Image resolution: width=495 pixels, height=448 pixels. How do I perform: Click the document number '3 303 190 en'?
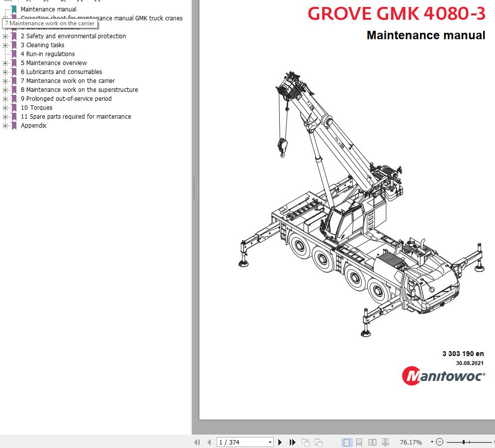(x=463, y=354)
